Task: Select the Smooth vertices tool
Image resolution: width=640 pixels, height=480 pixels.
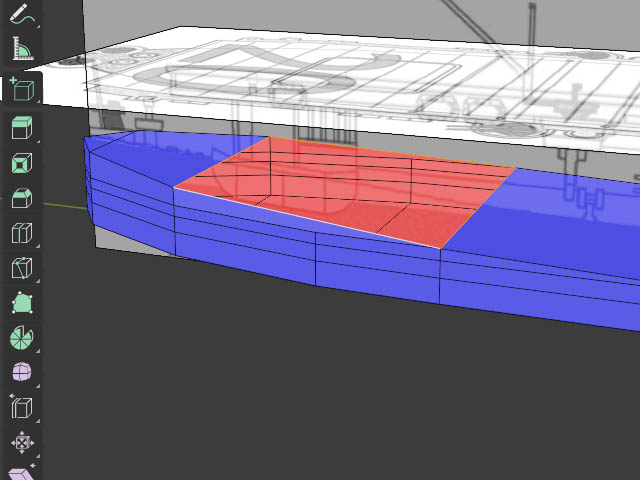Action: (x=22, y=372)
